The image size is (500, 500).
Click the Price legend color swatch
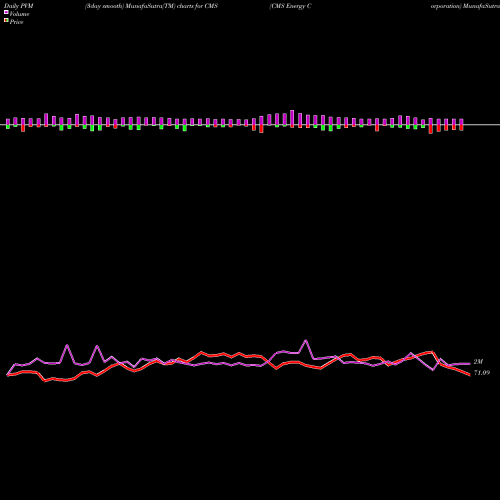click(x=6, y=20)
